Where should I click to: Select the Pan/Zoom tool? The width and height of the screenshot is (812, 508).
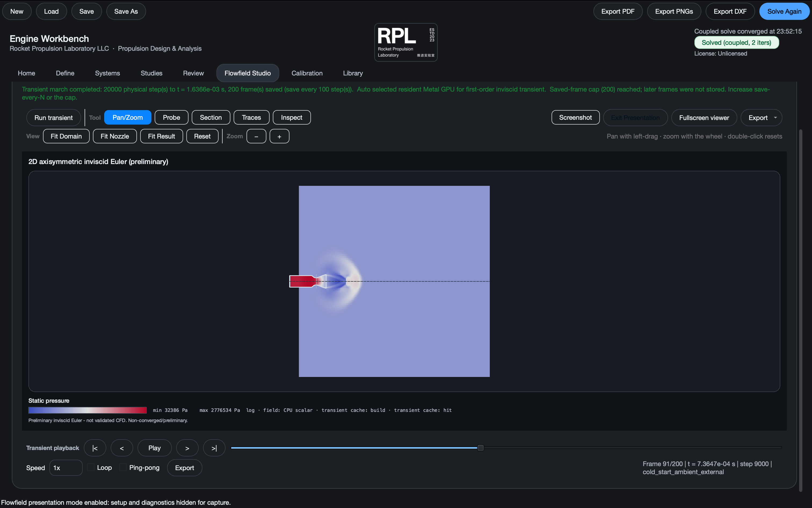[128, 117]
